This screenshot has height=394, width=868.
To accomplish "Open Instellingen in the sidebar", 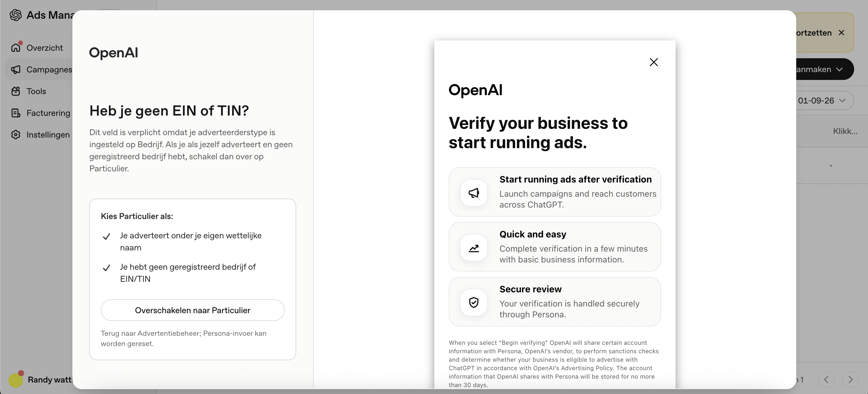I will 48,135.
